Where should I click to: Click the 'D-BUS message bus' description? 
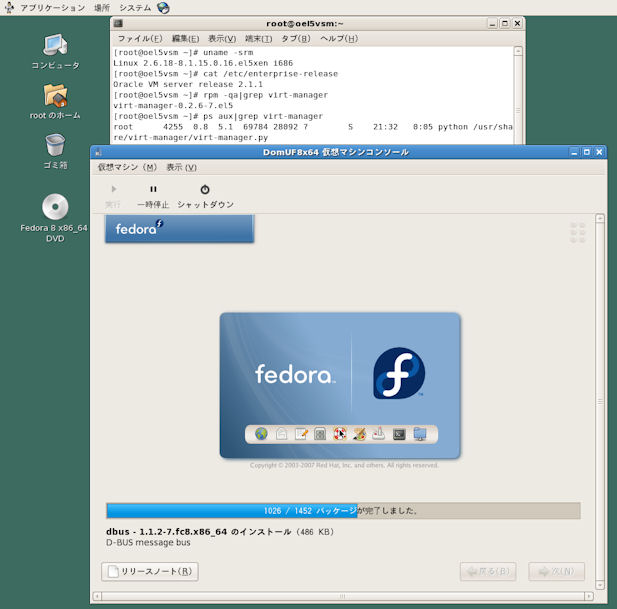tap(148, 543)
